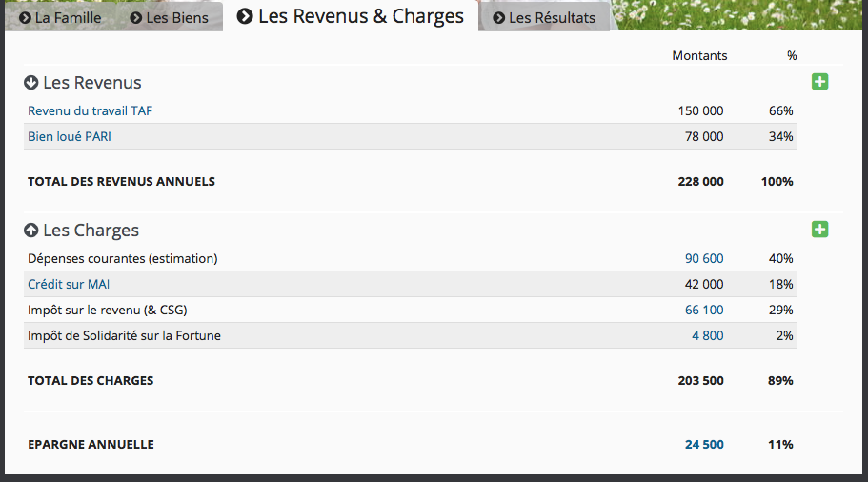Edit the 90 600 dépenses courantes amount
Image resolution: width=868 pixels, height=482 pixels.
click(704, 258)
